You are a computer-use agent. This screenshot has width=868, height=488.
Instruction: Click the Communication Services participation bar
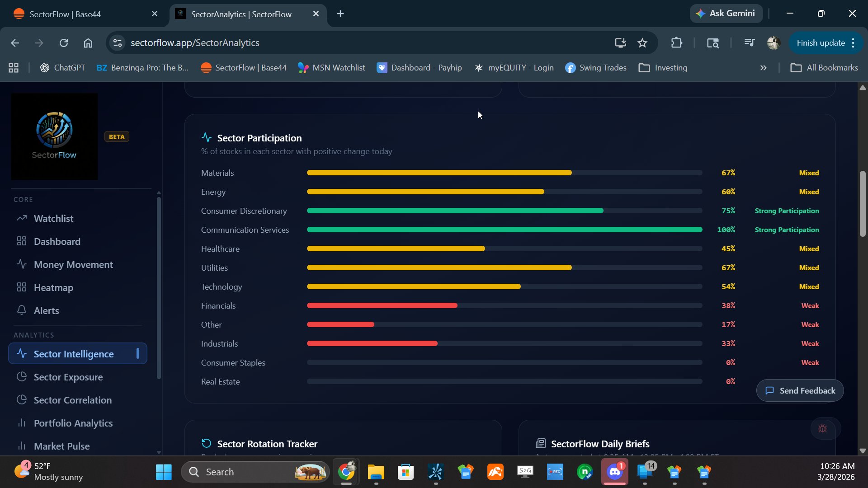504,230
